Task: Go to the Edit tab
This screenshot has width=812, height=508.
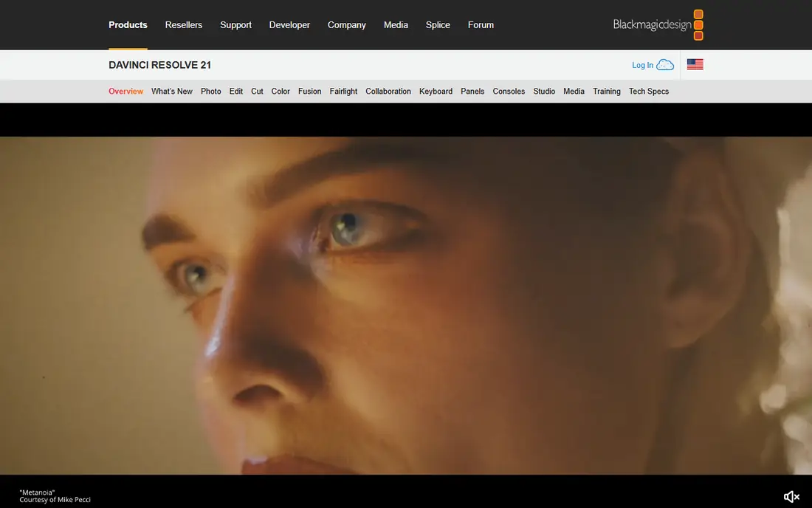Action: pos(236,91)
